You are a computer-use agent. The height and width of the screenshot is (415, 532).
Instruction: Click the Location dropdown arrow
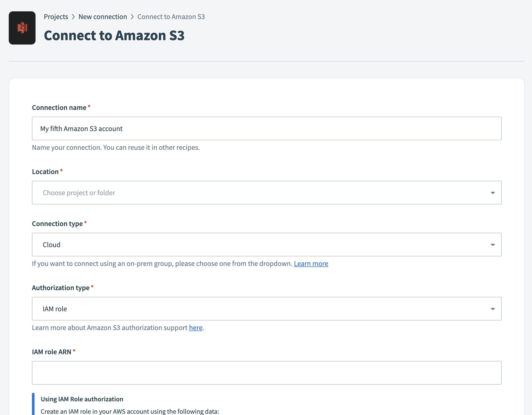[493, 193]
